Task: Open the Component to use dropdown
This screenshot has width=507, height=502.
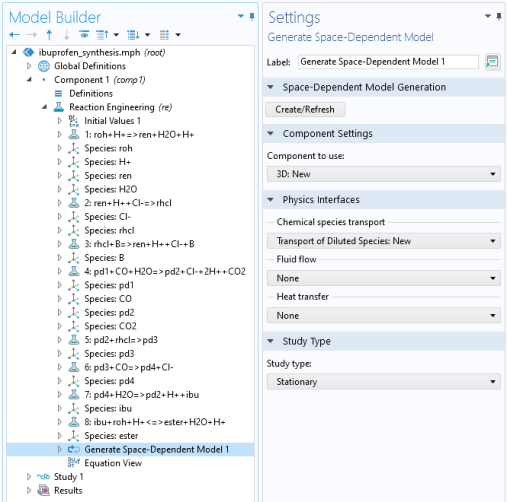Action: [x=384, y=174]
